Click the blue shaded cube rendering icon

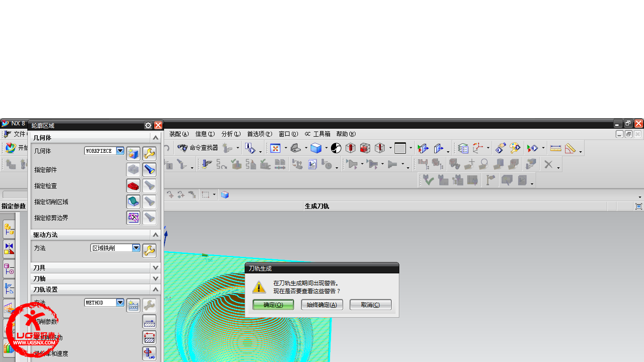pyautogui.click(x=316, y=148)
